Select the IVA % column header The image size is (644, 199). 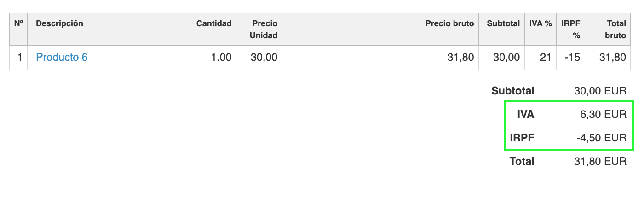pyautogui.click(x=540, y=23)
